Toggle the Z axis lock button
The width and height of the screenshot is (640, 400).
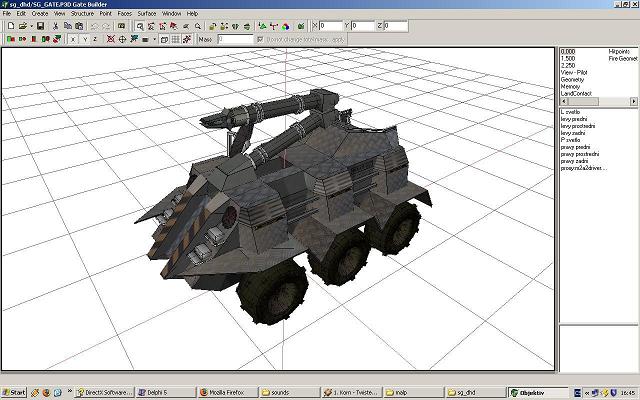95,39
